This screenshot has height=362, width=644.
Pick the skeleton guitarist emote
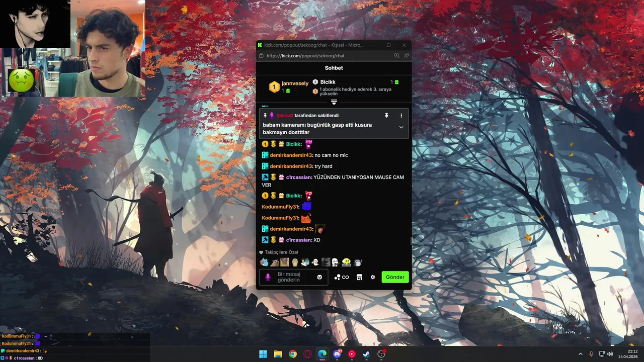(x=336, y=262)
